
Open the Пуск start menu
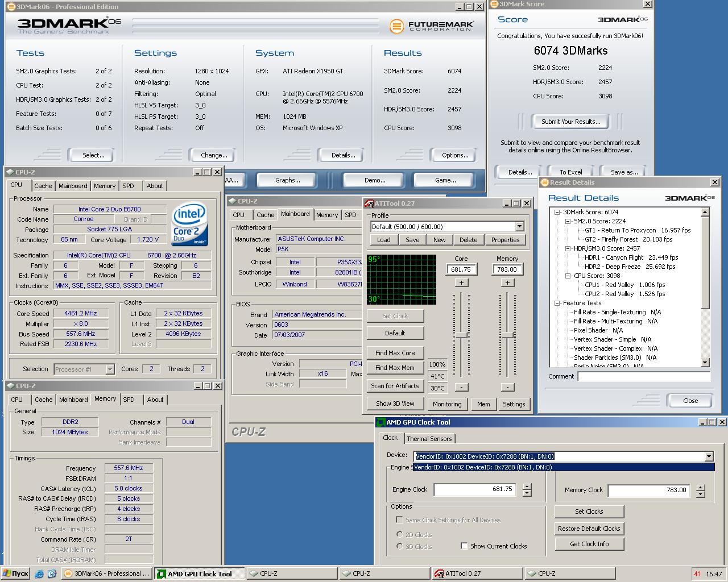(15, 574)
